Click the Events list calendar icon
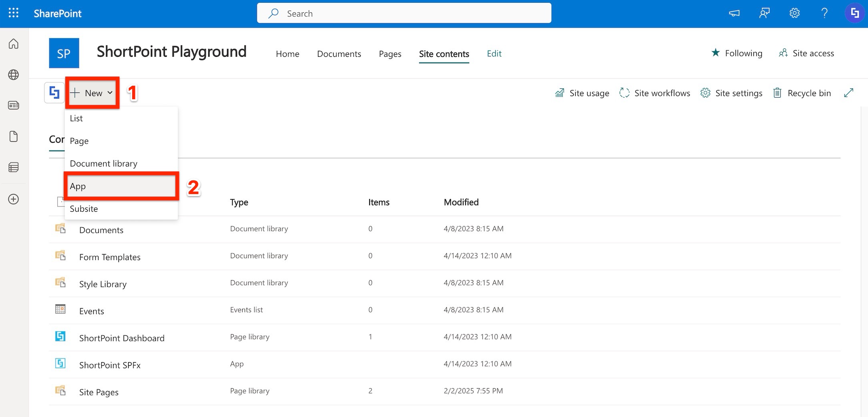This screenshot has width=868, height=417. (x=60, y=309)
